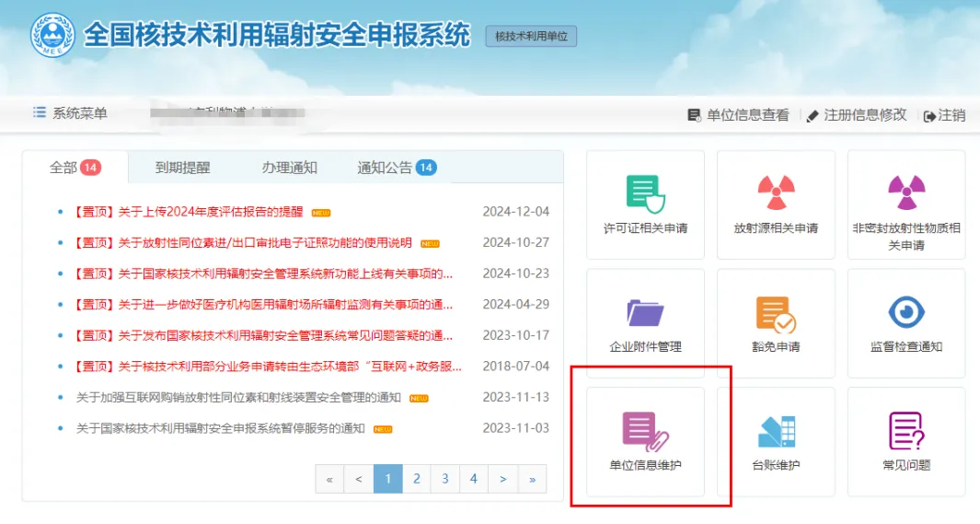Jump to last page with » button
This screenshot has height=524, width=980.
click(532, 479)
